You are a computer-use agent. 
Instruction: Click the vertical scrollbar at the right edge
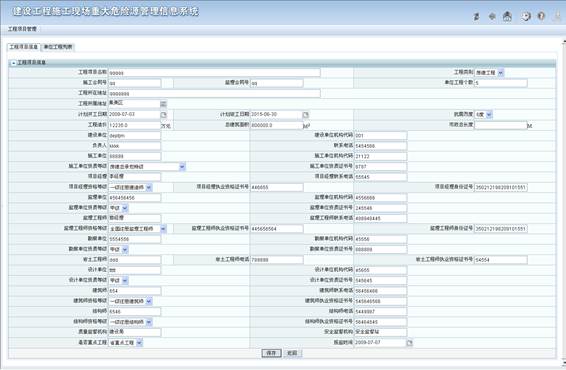pyautogui.click(x=564, y=202)
